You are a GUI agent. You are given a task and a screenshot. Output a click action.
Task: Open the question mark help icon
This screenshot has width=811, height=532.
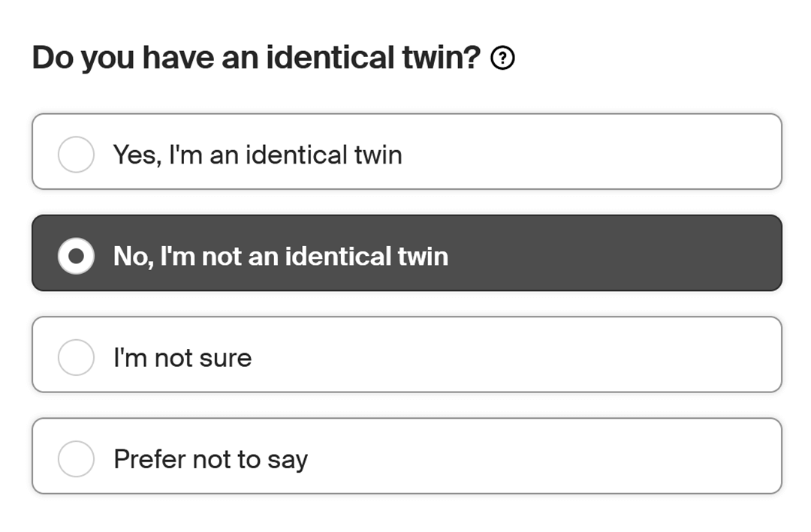(x=502, y=57)
